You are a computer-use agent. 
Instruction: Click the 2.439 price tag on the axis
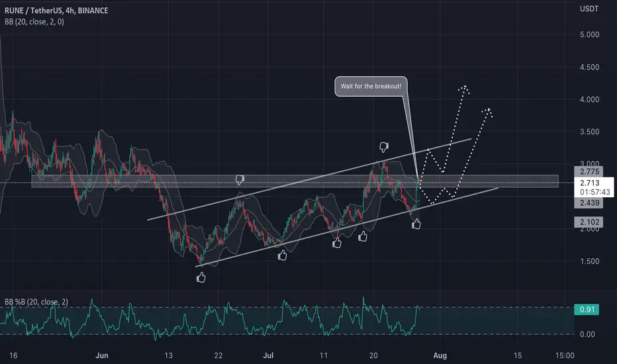589,203
